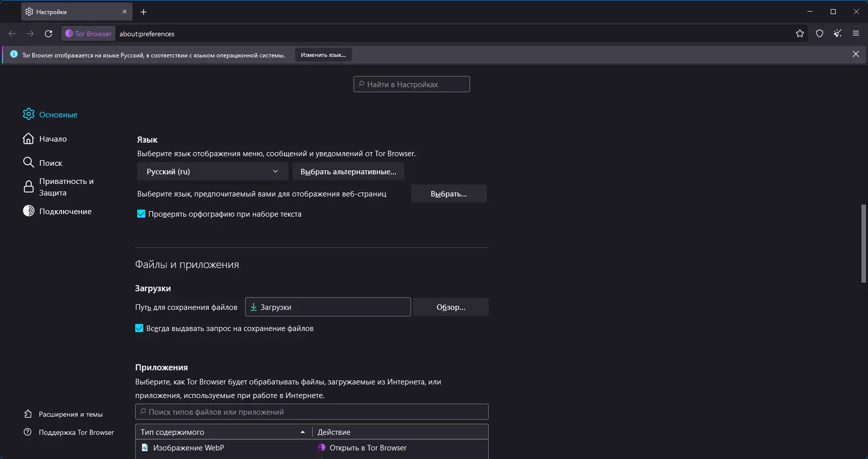Click the Загрузки section heading
The height and width of the screenshot is (459, 868).
[x=153, y=288]
